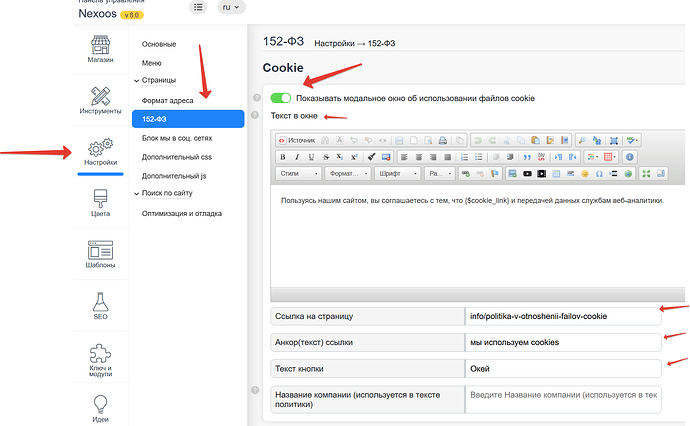Click into the Ссылка на страницу field

[x=563, y=316]
